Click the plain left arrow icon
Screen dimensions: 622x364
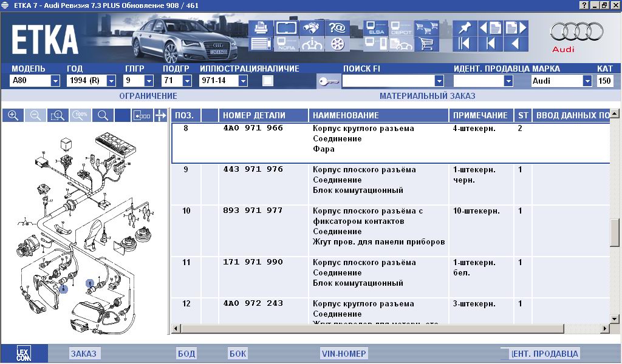click(x=516, y=44)
